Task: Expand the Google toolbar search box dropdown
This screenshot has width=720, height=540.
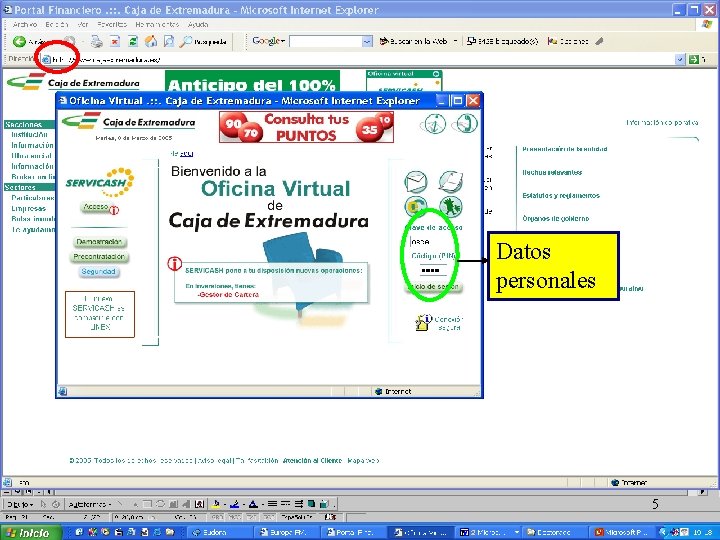Action: (367, 42)
